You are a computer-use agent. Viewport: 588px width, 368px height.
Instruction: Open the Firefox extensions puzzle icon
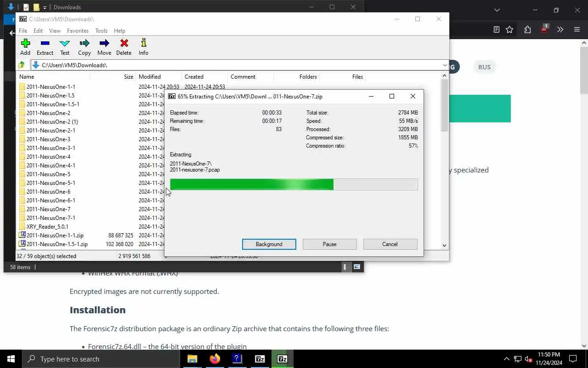point(527,29)
